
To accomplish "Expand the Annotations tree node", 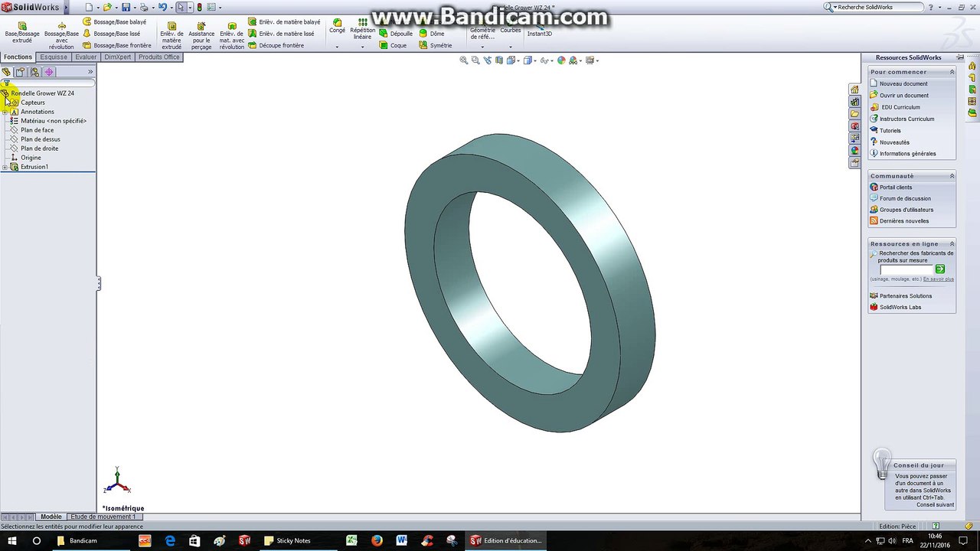I will click(5, 112).
